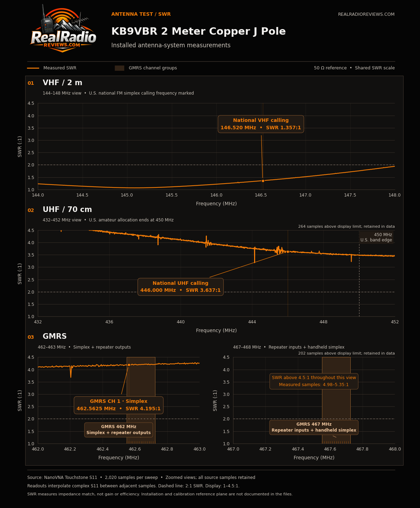The width and height of the screenshot is (420, 508).
Task: Click '50 Ω reference • Shared SWR scale' text
Action: point(354,68)
